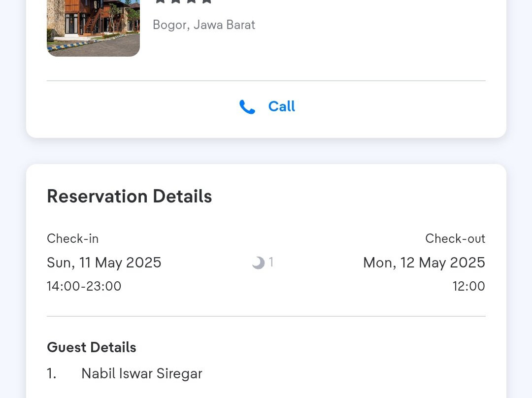Image resolution: width=532 pixels, height=398 pixels.
Task: Select check-out date Mon, 12 May 2025
Action: point(424,263)
